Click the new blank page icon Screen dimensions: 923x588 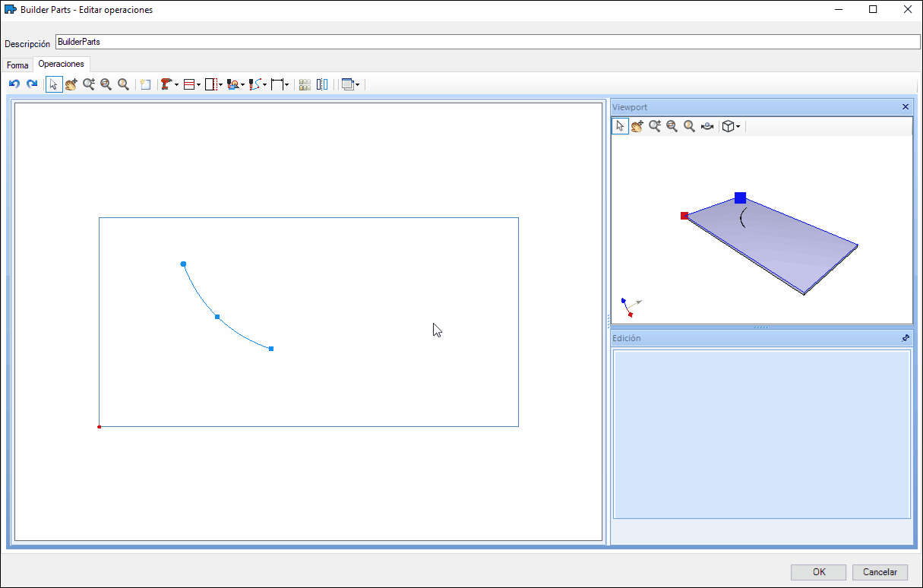(145, 84)
